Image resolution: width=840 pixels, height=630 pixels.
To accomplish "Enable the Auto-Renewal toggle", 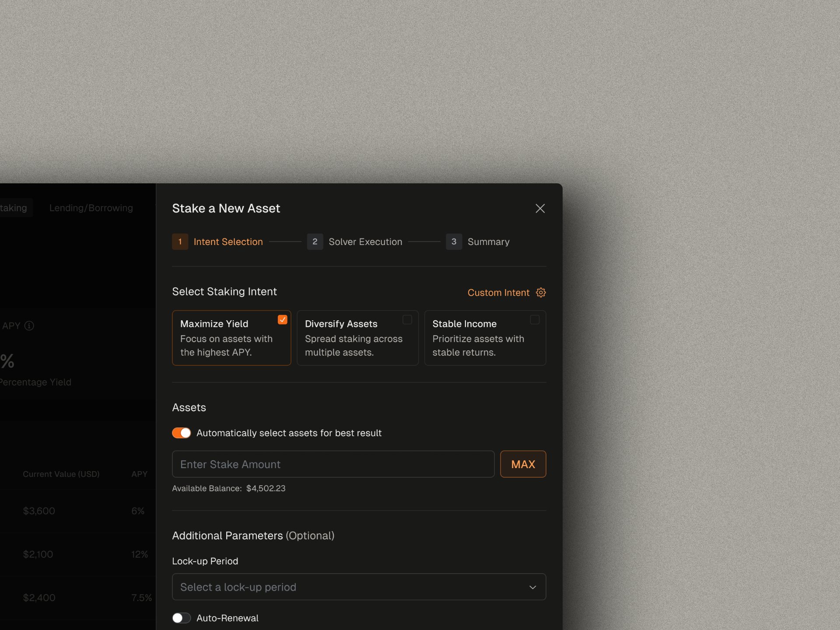I will coord(182,618).
